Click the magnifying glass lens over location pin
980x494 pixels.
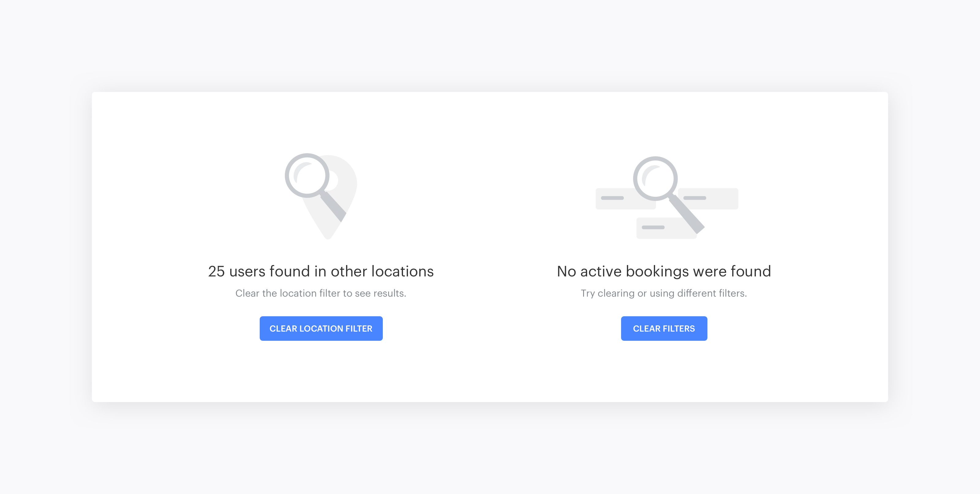pos(307,176)
